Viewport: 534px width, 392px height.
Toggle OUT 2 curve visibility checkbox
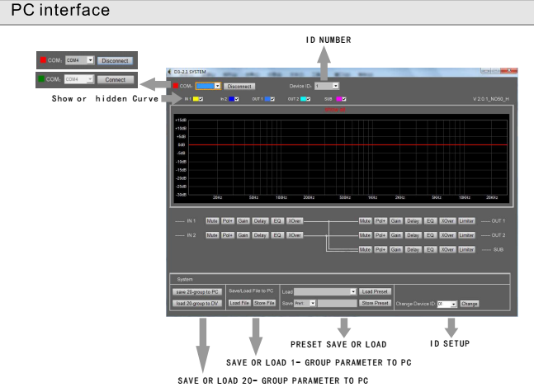click(308, 99)
